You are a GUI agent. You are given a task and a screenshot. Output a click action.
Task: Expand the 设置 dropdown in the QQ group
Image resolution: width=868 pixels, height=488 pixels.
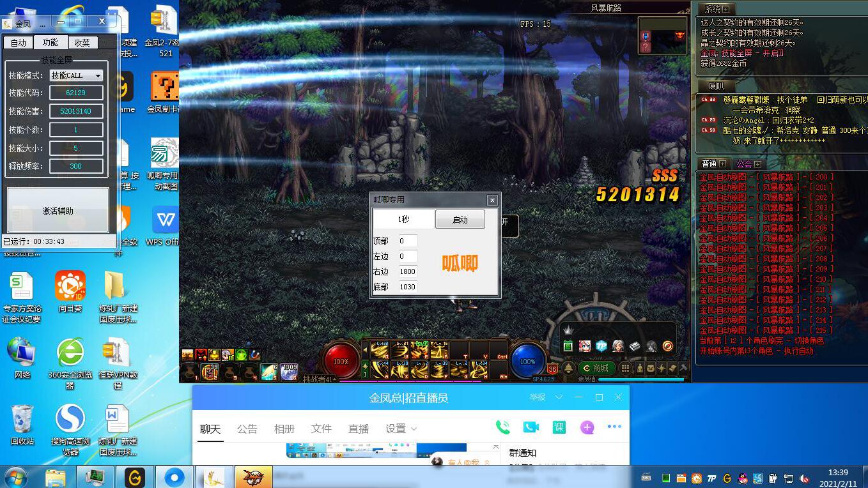click(x=401, y=429)
